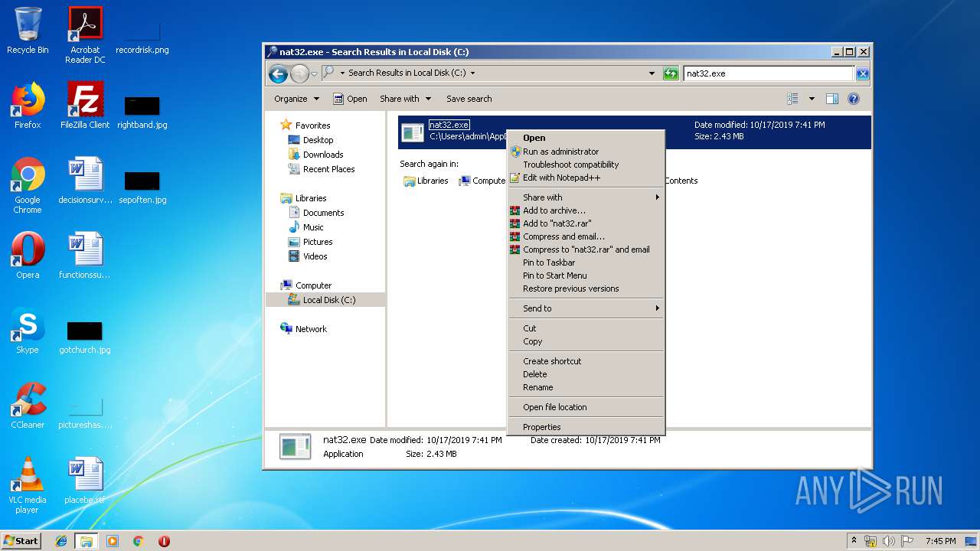Launch the Opera desktop shortcut

[28, 256]
